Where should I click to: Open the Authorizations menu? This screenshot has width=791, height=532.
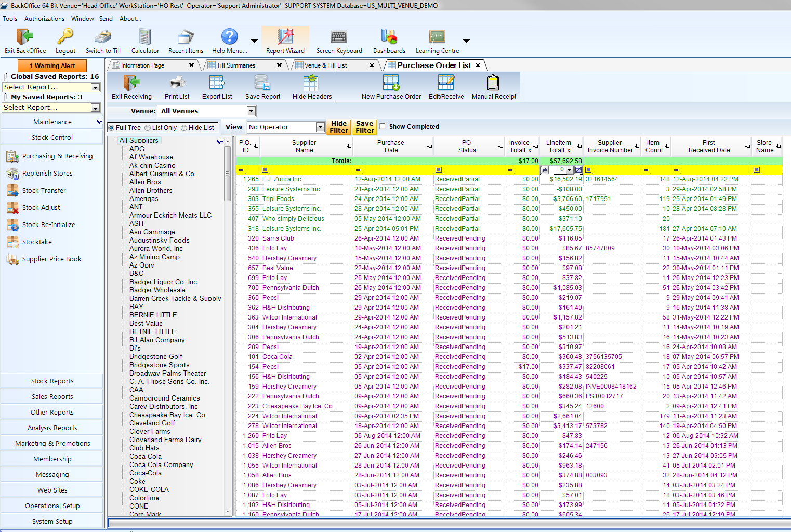44,19
